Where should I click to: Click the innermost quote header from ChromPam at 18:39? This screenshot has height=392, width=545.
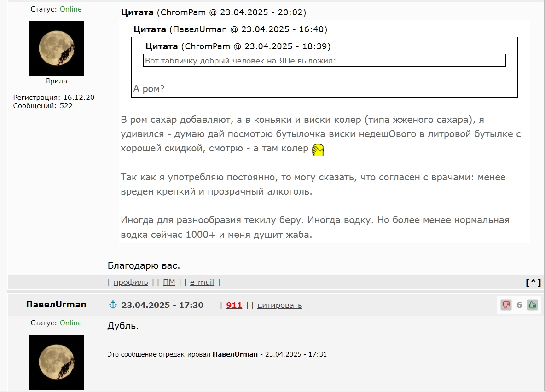[238, 46]
